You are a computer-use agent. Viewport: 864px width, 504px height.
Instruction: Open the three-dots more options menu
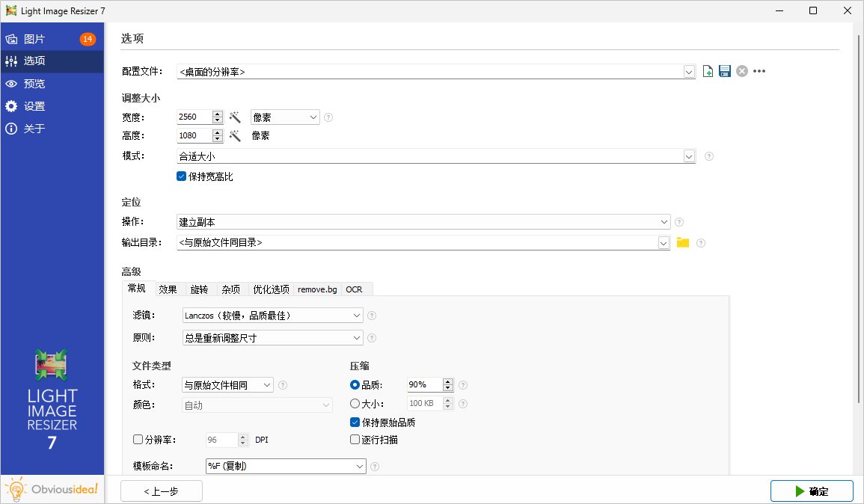[759, 72]
